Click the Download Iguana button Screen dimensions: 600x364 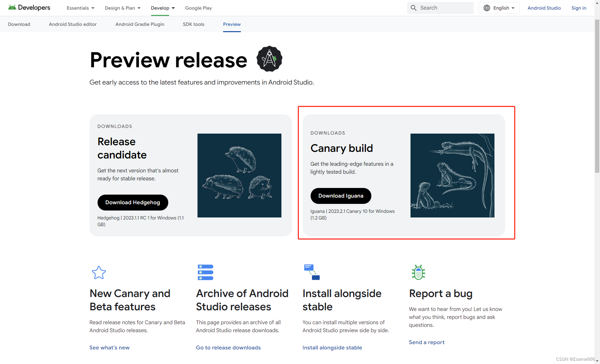pyautogui.click(x=341, y=196)
